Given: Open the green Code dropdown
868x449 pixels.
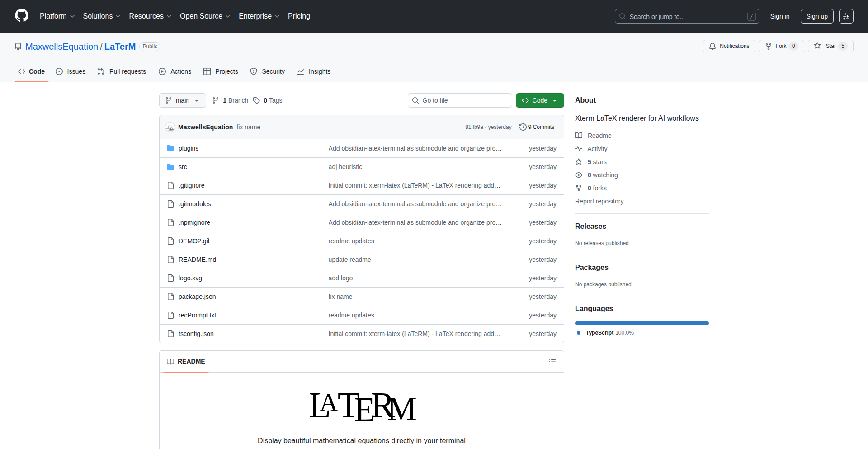Looking at the screenshot, I should click(x=540, y=100).
